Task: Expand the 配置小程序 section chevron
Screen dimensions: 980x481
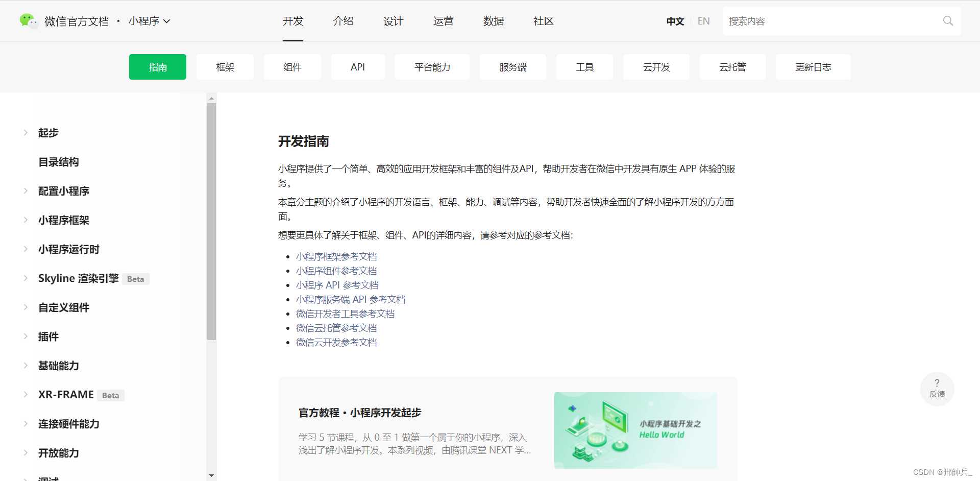Action: 26,191
